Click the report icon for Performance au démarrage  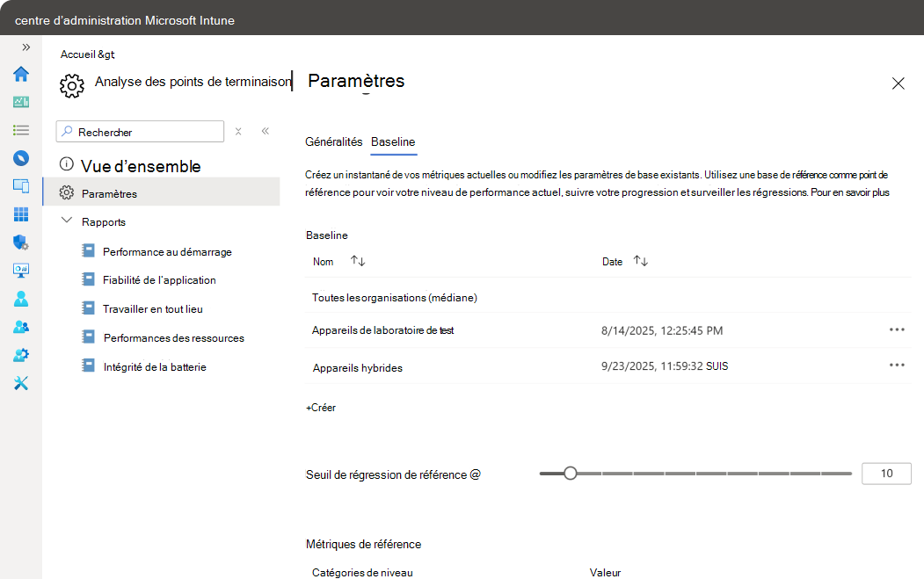(x=88, y=251)
